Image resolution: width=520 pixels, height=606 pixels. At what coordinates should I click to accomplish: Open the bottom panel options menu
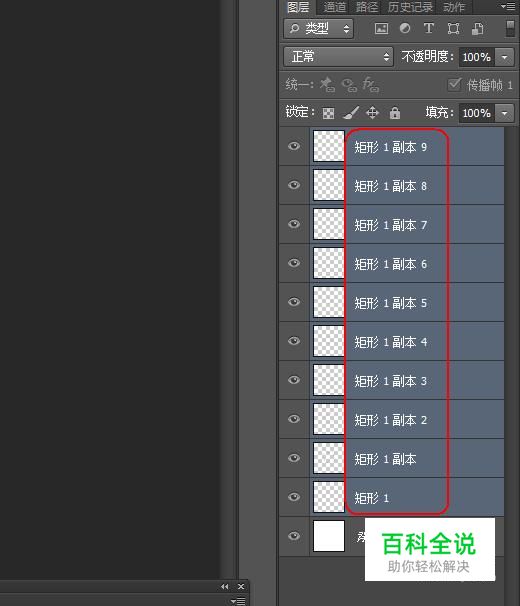click(x=238, y=601)
